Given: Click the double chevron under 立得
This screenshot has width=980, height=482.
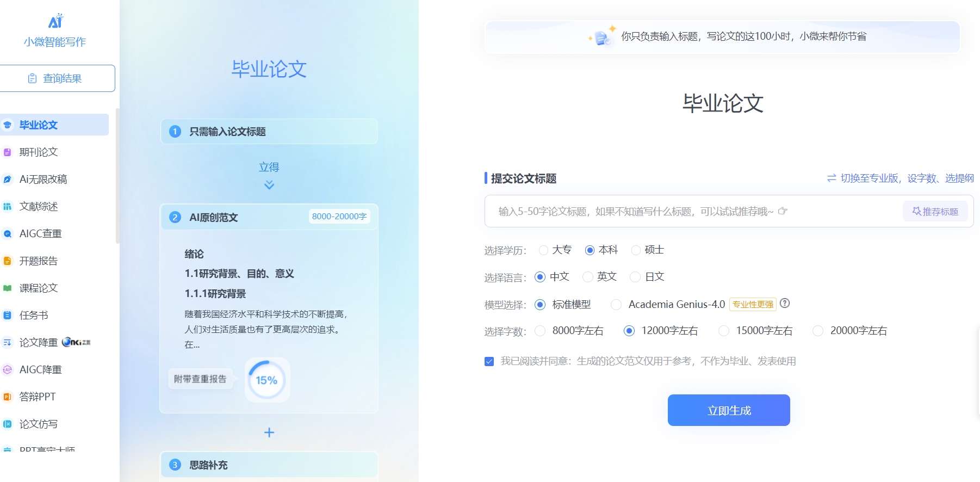Looking at the screenshot, I should (x=269, y=185).
